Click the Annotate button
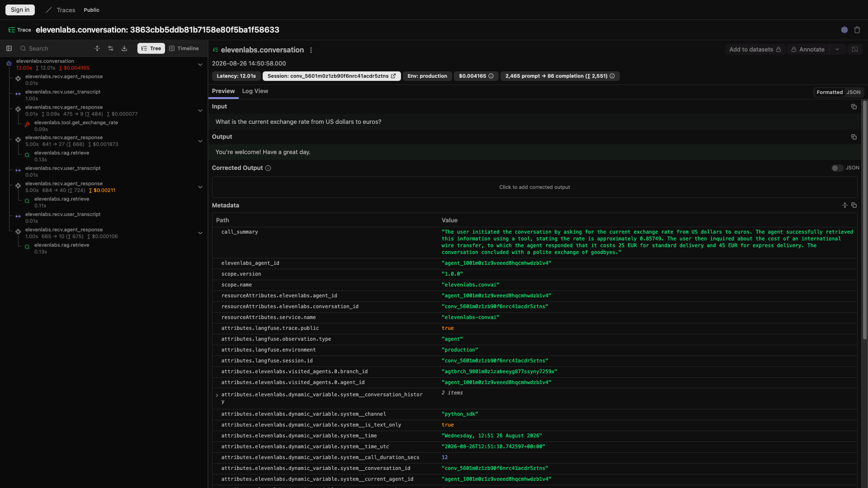This screenshot has height=488, width=868. [x=808, y=49]
